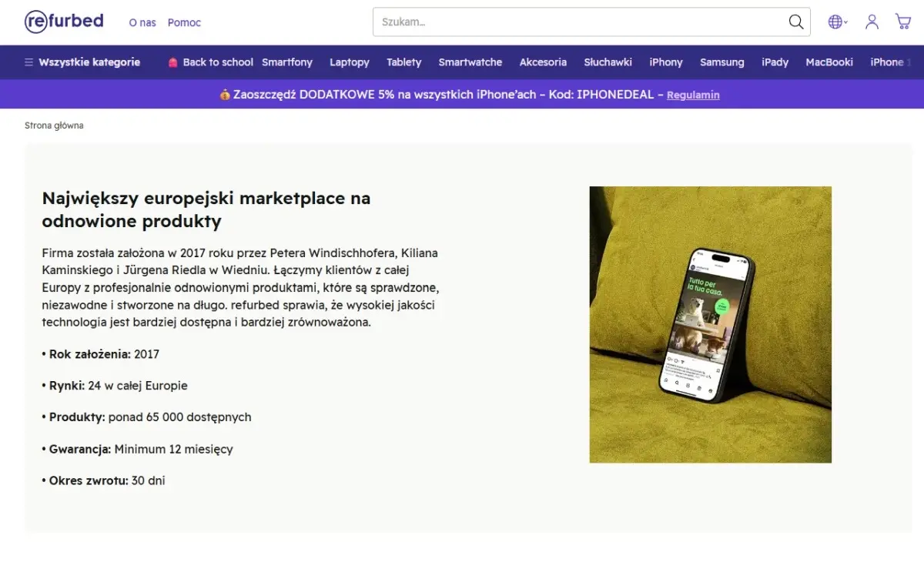Click the Gwarancja: Minimum 12 miesięcy line
924x579 pixels.
(x=137, y=449)
